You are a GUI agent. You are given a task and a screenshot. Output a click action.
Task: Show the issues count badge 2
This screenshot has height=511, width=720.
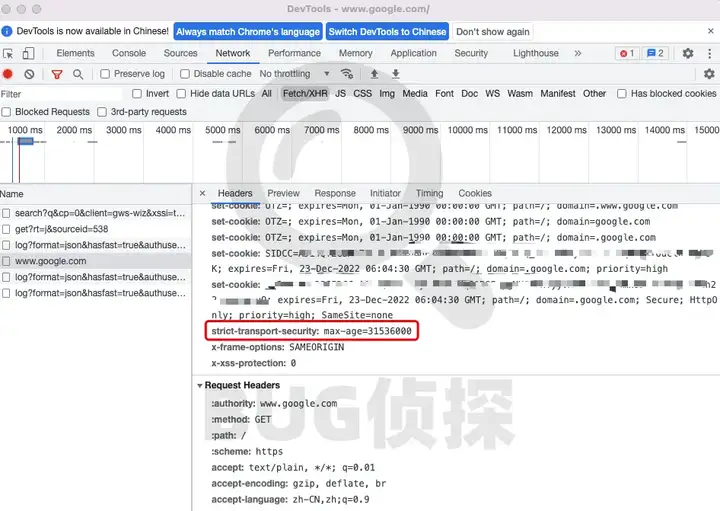(x=655, y=53)
